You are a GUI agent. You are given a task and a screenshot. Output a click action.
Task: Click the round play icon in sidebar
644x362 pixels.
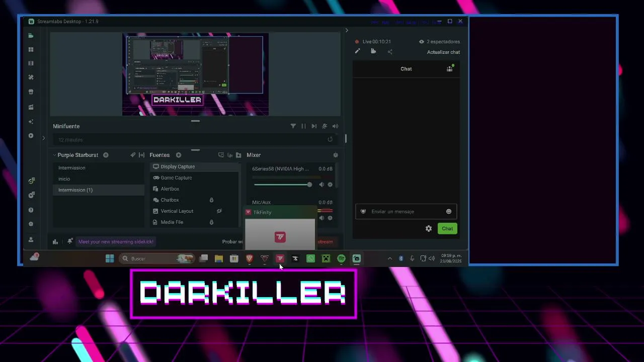click(x=31, y=136)
